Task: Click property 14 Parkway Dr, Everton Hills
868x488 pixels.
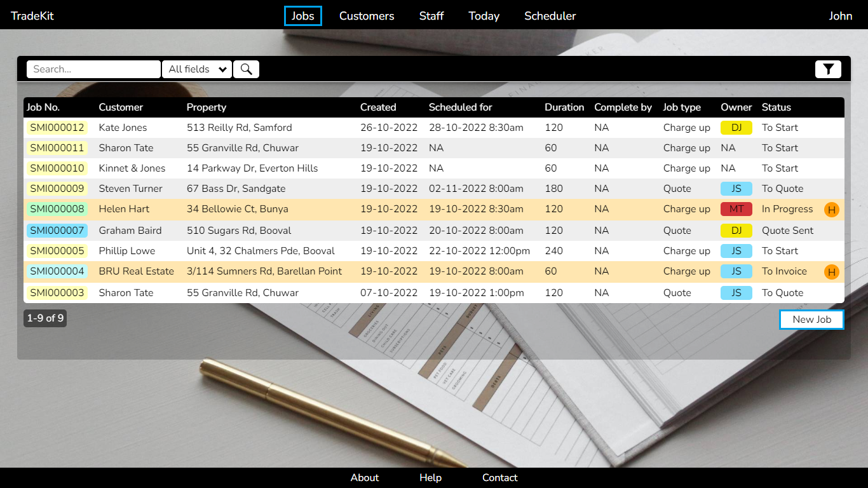Action: pyautogui.click(x=252, y=168)
